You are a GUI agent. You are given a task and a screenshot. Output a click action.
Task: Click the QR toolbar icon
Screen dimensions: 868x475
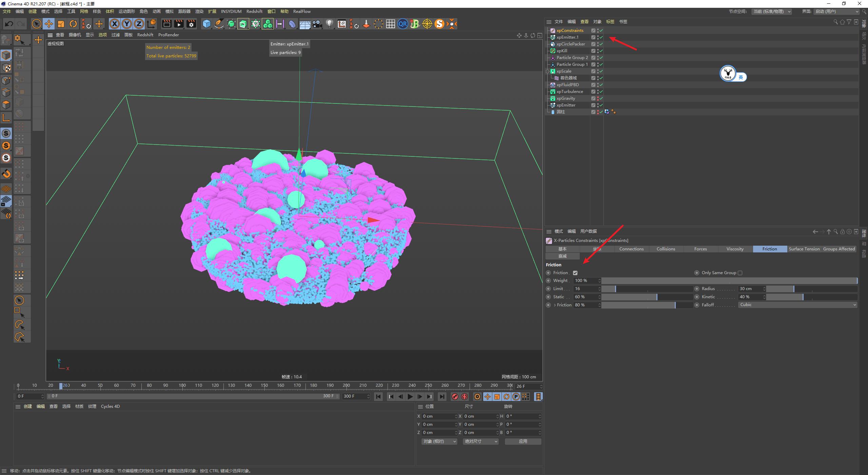(x=402, y=24)
